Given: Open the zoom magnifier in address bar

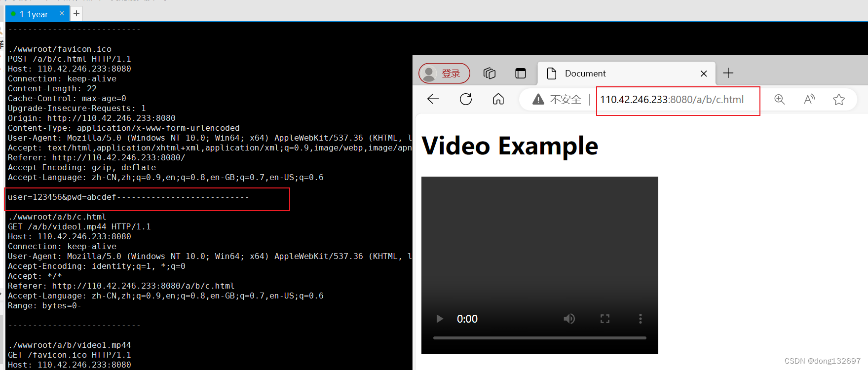Looking at the screenshot, I should [780, 99].
